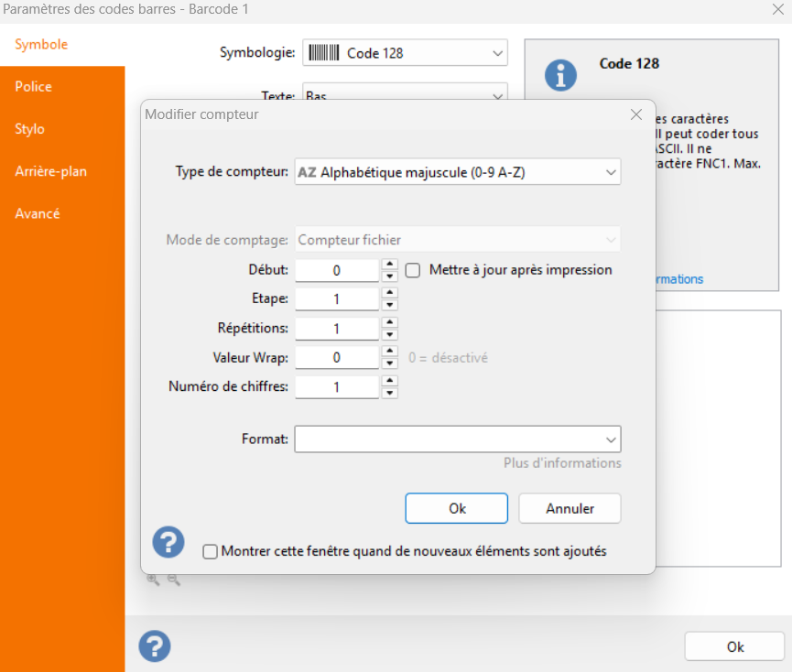Decrease the Numéro de chiffres value
This screenshot has height=672, width=792.
(390, 393)
